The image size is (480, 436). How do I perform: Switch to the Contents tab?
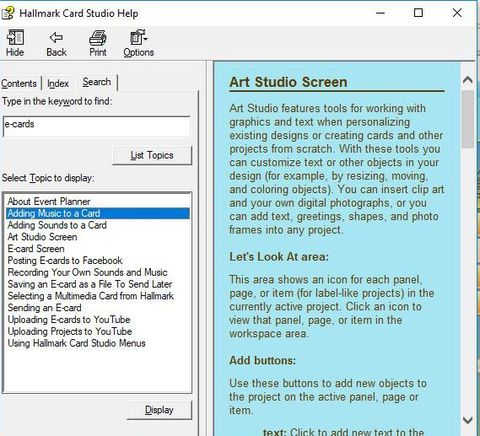tap(19, 83)
